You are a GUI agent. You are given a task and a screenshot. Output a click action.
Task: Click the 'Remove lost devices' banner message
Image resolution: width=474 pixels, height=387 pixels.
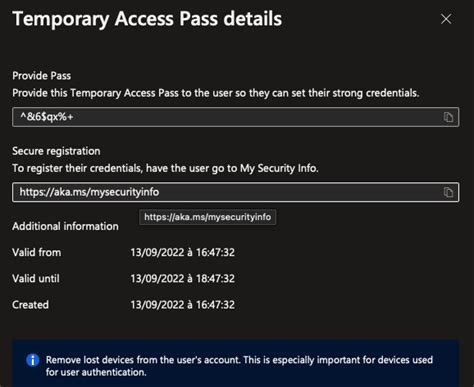click(x=239, y=366)
